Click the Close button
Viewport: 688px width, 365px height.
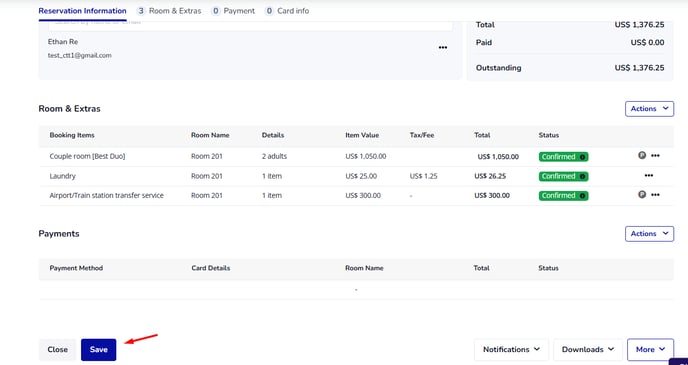coord(57,350)
